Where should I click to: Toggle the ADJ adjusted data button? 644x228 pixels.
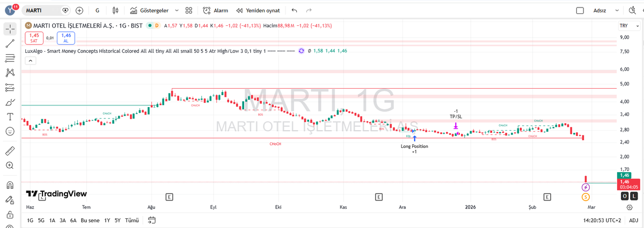click(633, 220)
